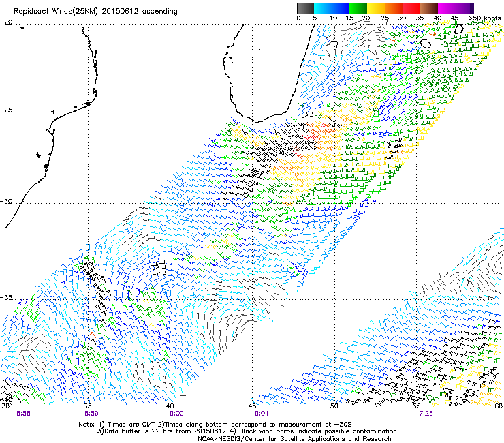The image size is (504, 443).
Task: Click the '0' label under the color bar
Action: click(x=298, y=18)
